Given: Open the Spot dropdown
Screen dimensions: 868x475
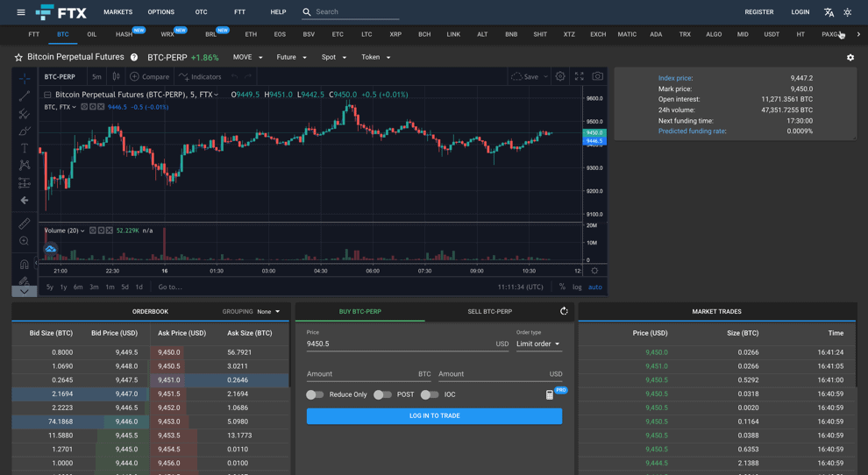Looking at the screenshot, I should [334, 57].
